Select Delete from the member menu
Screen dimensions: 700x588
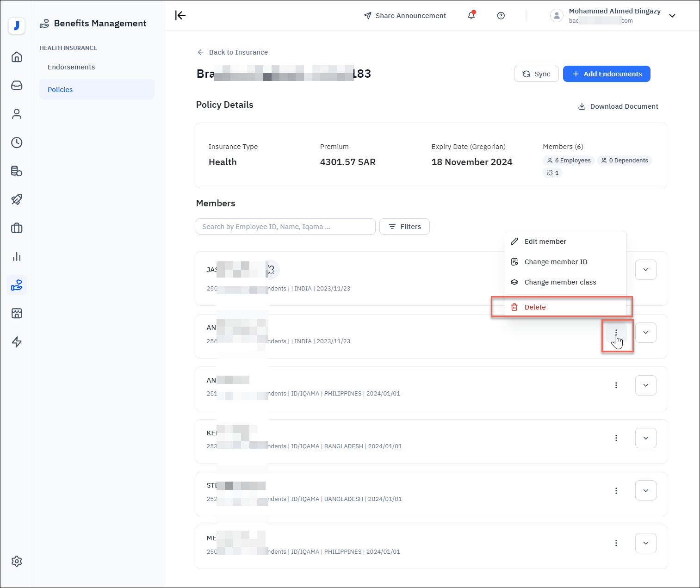[535, 307]
